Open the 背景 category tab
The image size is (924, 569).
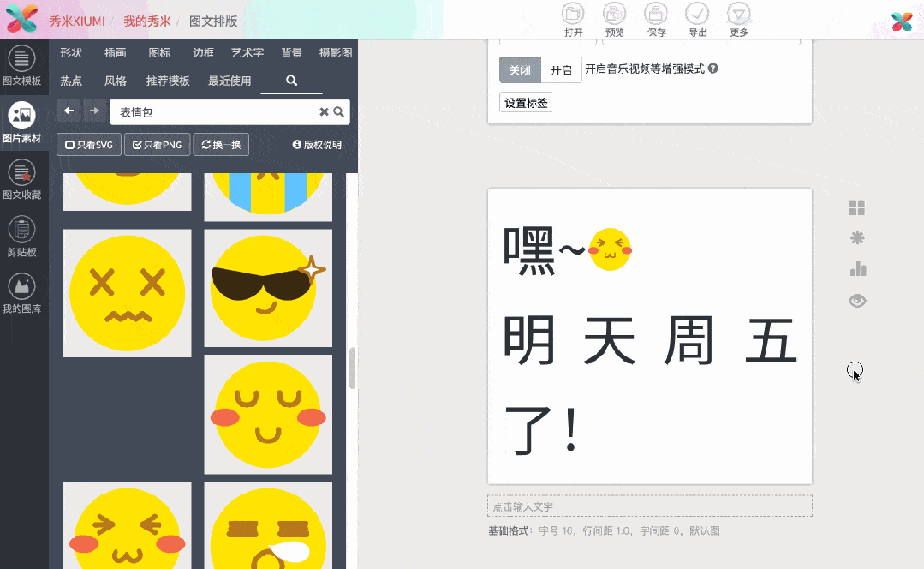[291, 52]
